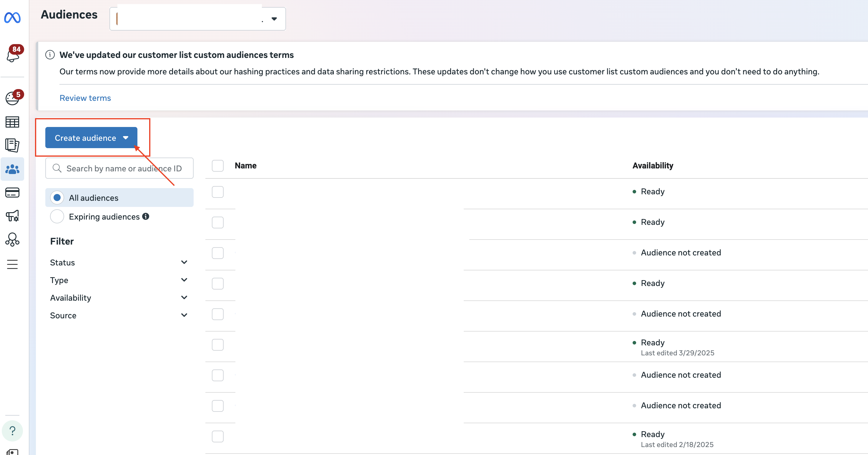Click Last edited 3/29/2025 text
This screenshot has height=455, width=868.
pyautogui.click(x=677, y=353)
